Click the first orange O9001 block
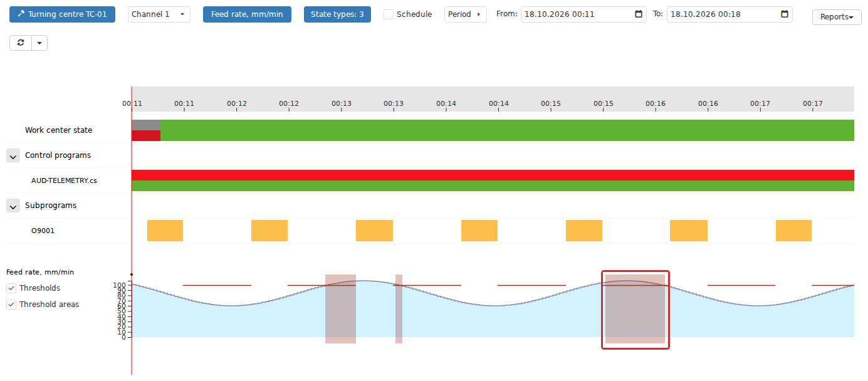868x381 pixels. (165, 231)
